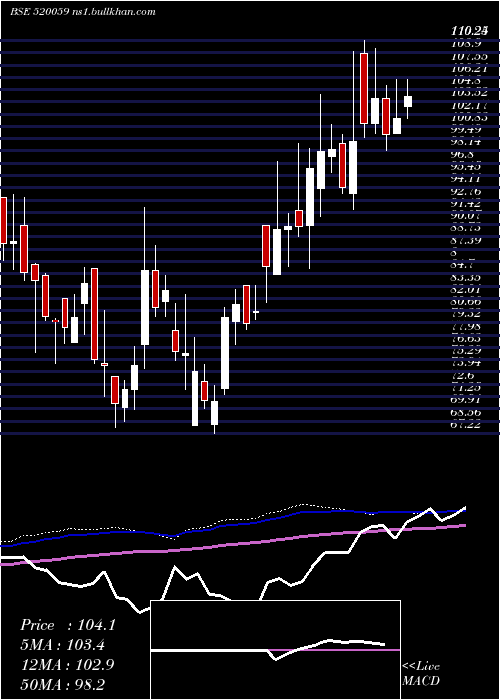The image size is (500, 700).
Task: Click the 99.49 price axis label
Action: pyautogui.click(x=468, y=129)
